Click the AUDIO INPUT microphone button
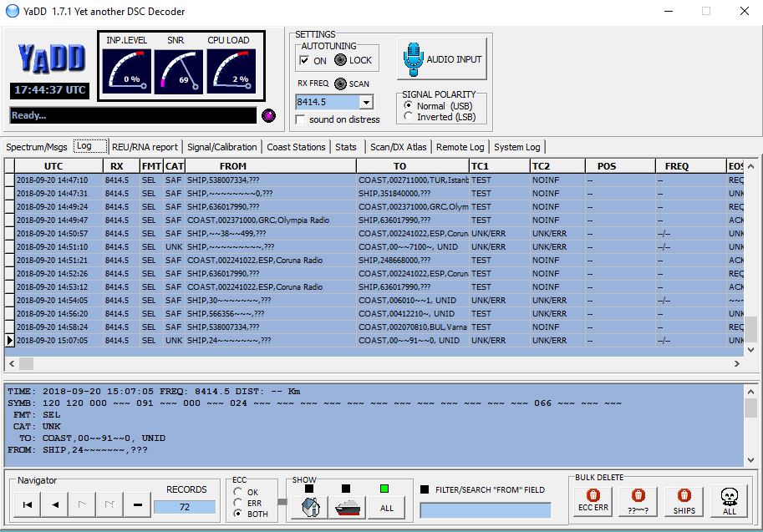 (442, 59)
